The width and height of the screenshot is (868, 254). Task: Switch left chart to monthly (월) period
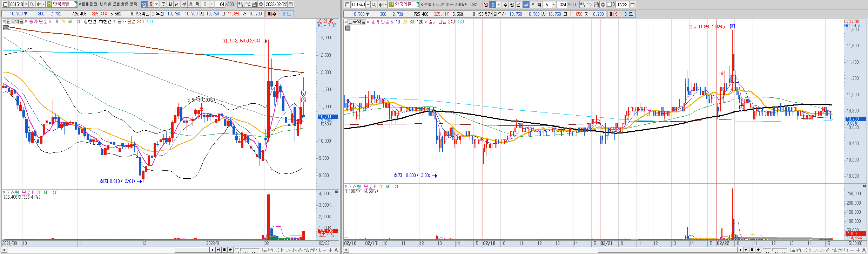(170, 4)
